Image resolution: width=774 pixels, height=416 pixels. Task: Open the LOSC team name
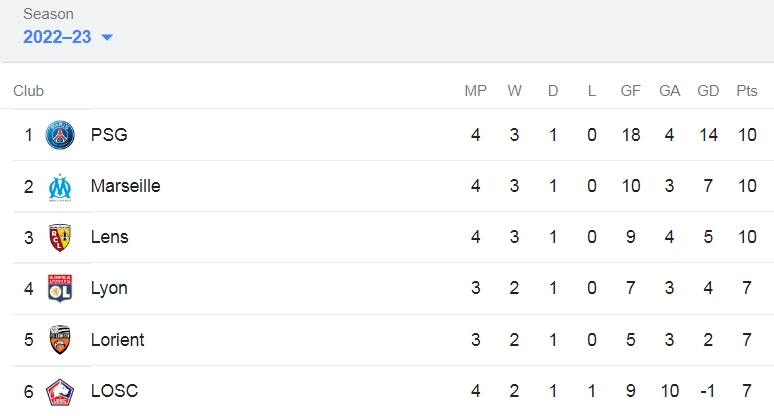pos(115,391)
